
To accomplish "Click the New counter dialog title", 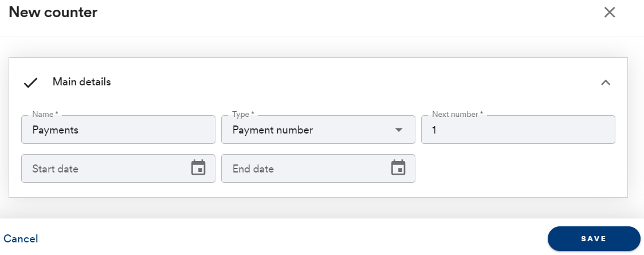I will [53, 12].
